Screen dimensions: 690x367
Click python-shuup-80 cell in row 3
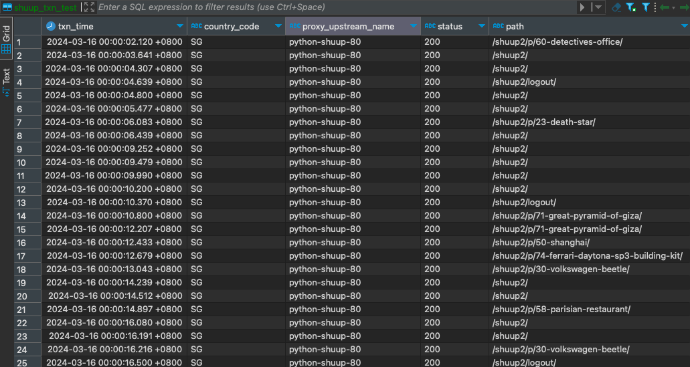click(353, 69)
